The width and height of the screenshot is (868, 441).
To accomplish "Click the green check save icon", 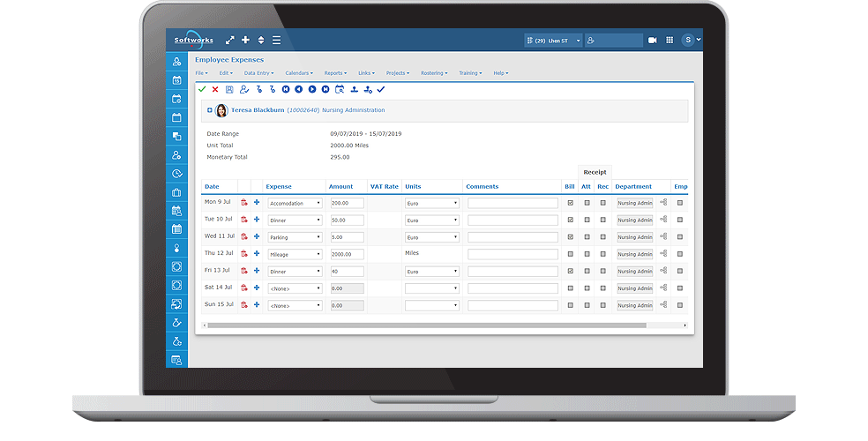I will (202, 89).
